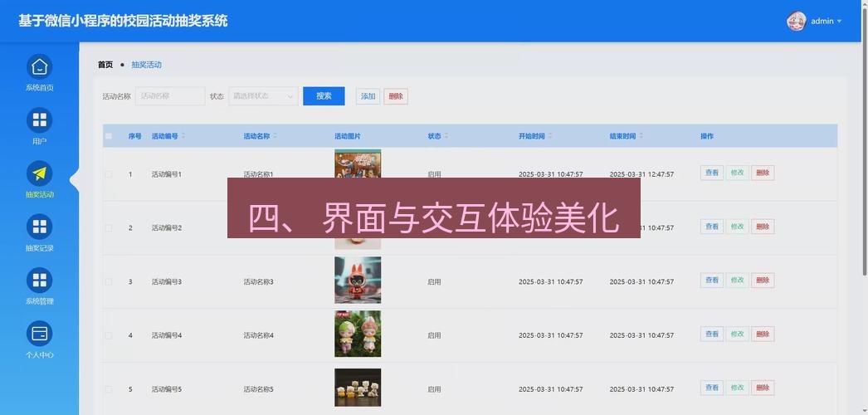Go to 首页 breadcrumb
868x415 pixels.
tap(105, 65)
